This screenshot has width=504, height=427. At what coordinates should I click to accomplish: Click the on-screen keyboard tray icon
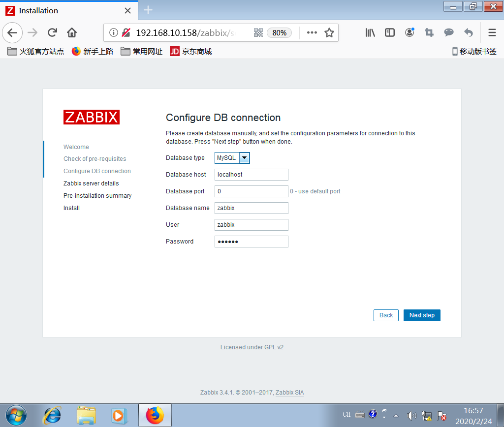tap(360, 415)
